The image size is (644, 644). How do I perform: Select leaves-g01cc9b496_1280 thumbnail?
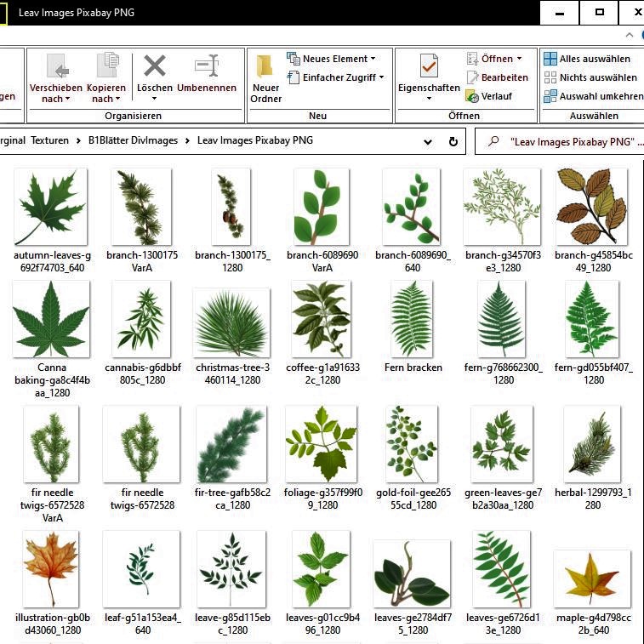[322, 569]
